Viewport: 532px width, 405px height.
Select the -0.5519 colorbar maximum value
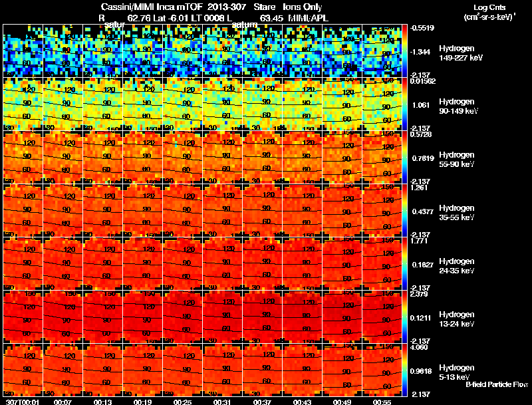click(422, 28)
